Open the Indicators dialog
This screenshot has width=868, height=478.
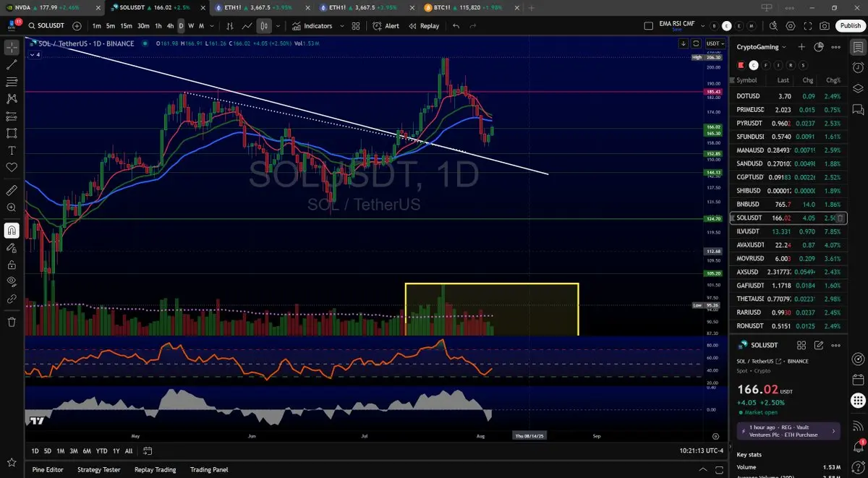pos(312,26)
